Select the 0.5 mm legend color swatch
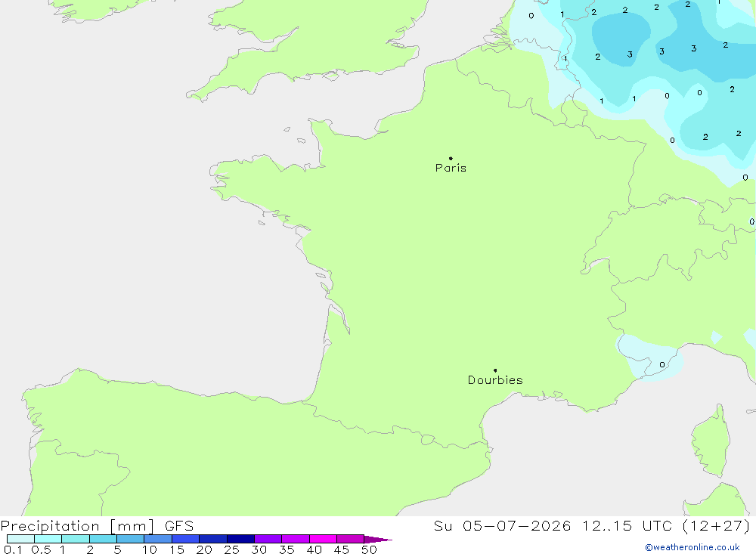 pos(48,539)
